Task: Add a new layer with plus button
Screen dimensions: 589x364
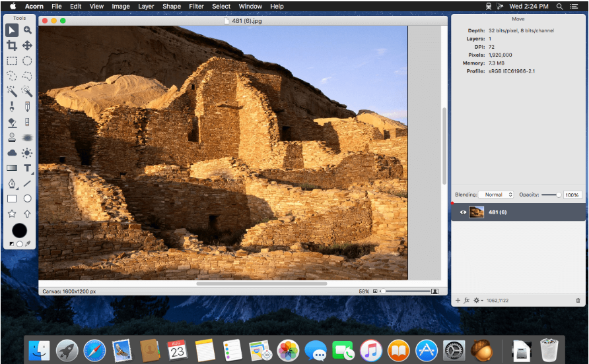Action: coord(458,301)
